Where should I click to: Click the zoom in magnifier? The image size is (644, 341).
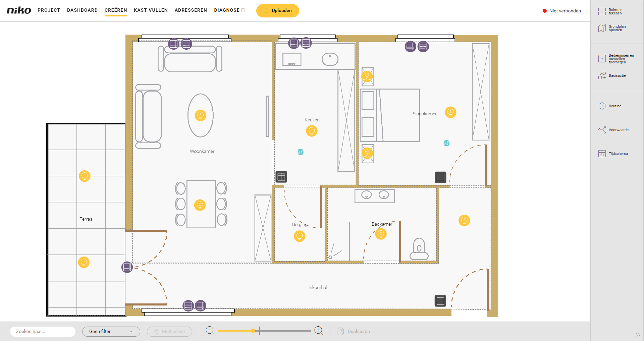click(319, 331)
